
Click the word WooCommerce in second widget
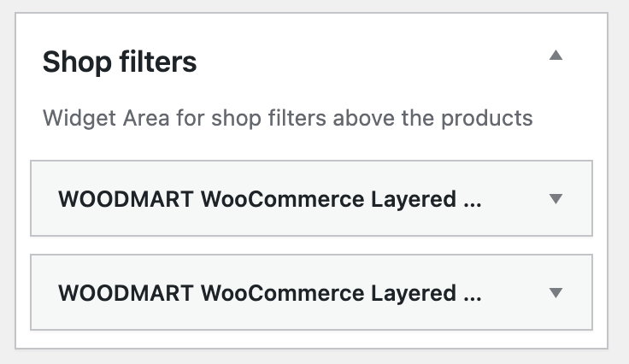point(282,293)
